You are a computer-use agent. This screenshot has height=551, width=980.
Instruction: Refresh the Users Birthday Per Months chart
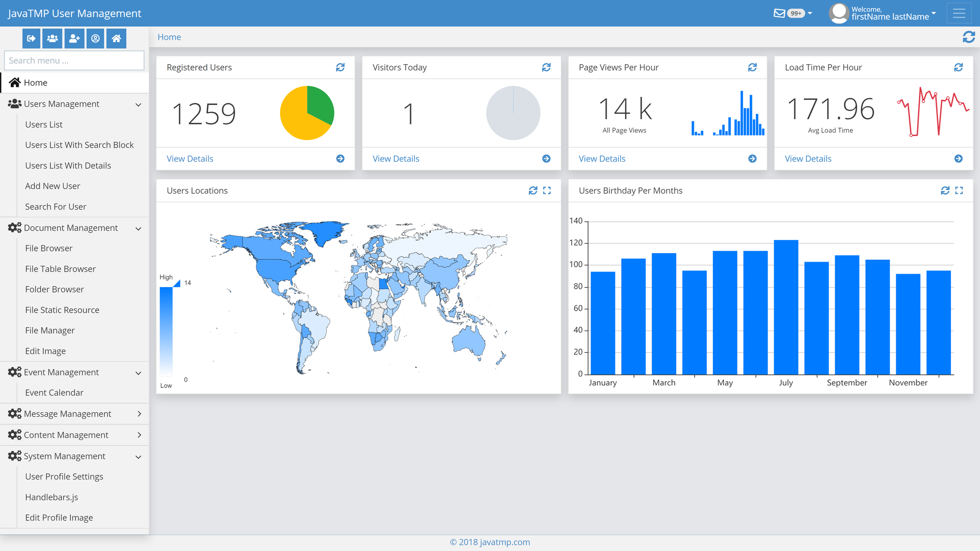(x=945, y=190)
